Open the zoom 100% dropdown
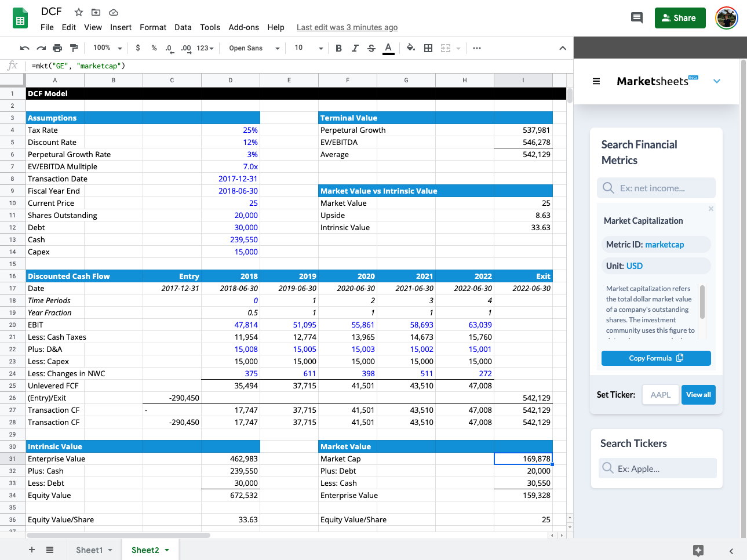Image resolution: width=747 pixels, height=560 pixels. 108,48
